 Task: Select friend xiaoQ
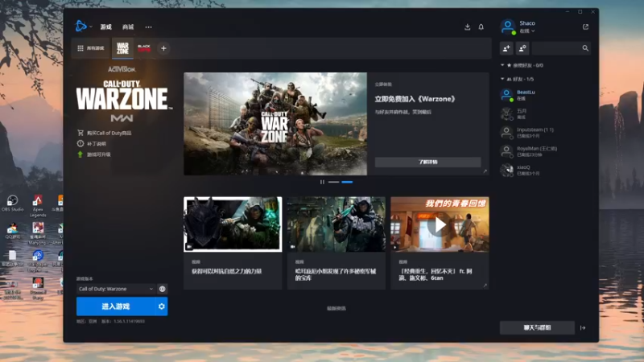545,170
